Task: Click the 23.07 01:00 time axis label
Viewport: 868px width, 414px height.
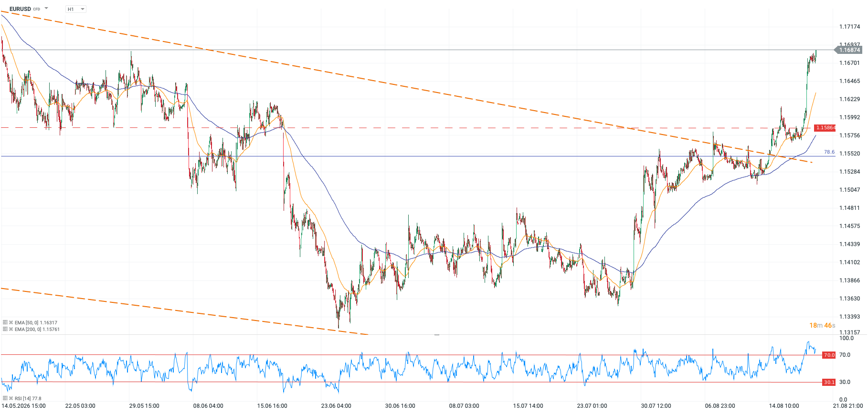Action: coord(592,406)
